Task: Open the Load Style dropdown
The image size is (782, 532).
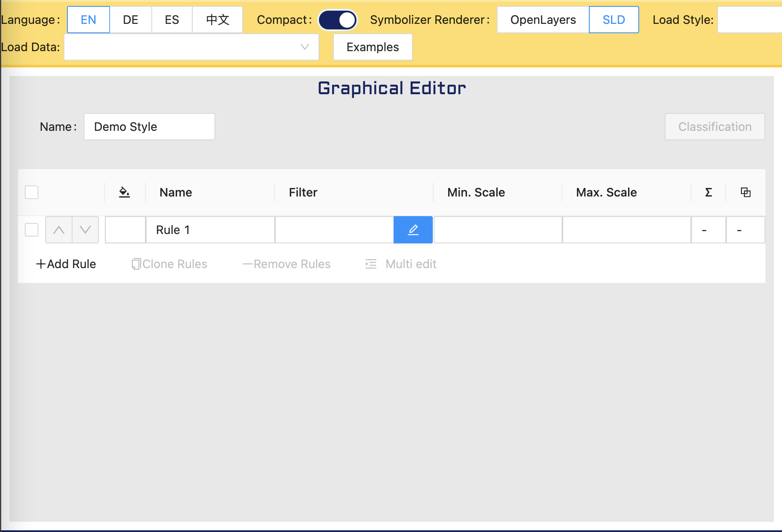Action: coord(750,20)
